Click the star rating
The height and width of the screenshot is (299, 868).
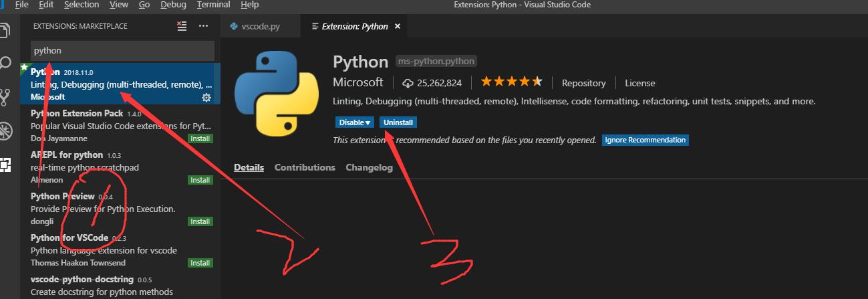coord(511,82)
